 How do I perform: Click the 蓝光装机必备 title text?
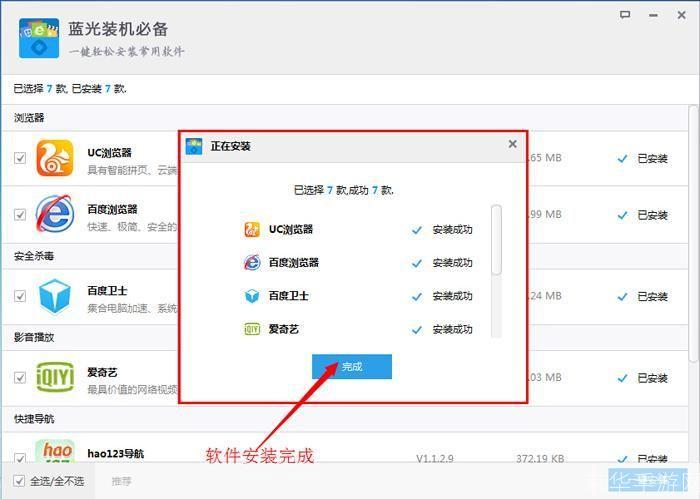[118, 29]
